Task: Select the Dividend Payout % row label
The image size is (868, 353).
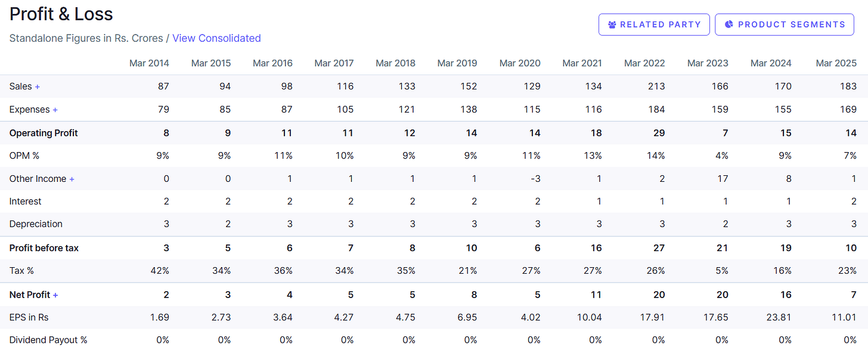Action: coord(48,340)
